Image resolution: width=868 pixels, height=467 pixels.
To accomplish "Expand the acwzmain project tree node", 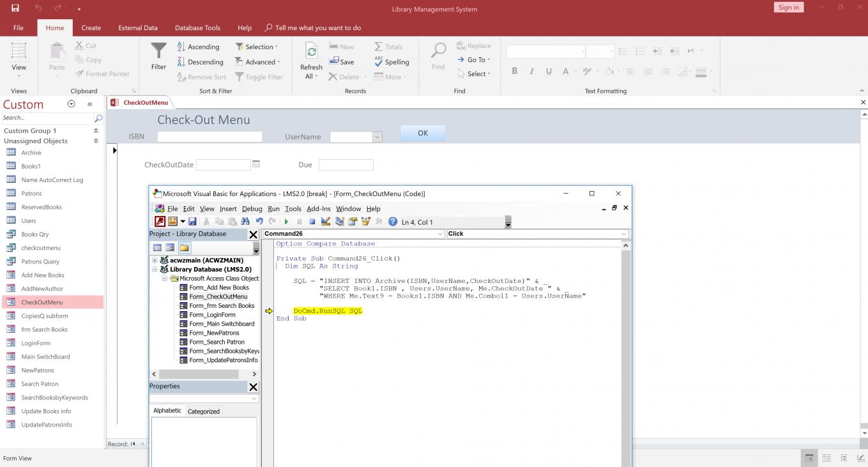I will coord(155,261).
